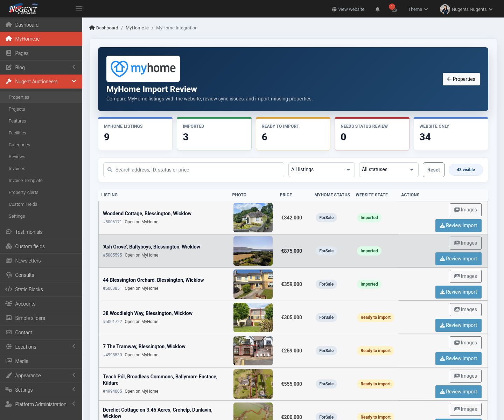This screenshot has height=420, width=504.
Task: Click the back to Properties button
Action: click(461, 79)
